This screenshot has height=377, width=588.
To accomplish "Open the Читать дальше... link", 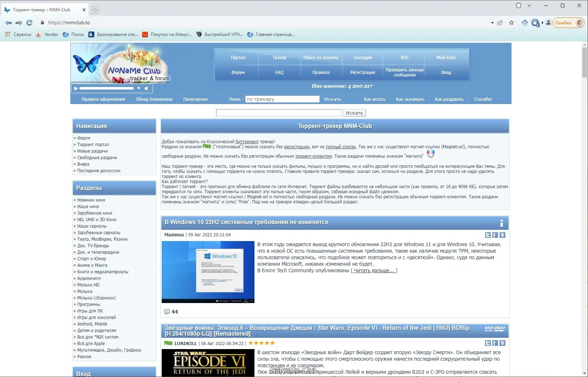I will [x=374, y=271].
